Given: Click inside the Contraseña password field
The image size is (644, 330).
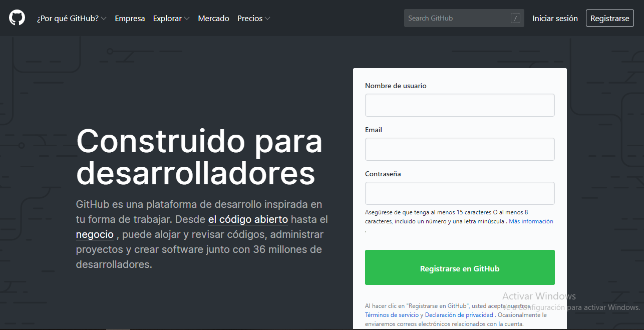Looking at the screenshot, I should pos(459,193).
